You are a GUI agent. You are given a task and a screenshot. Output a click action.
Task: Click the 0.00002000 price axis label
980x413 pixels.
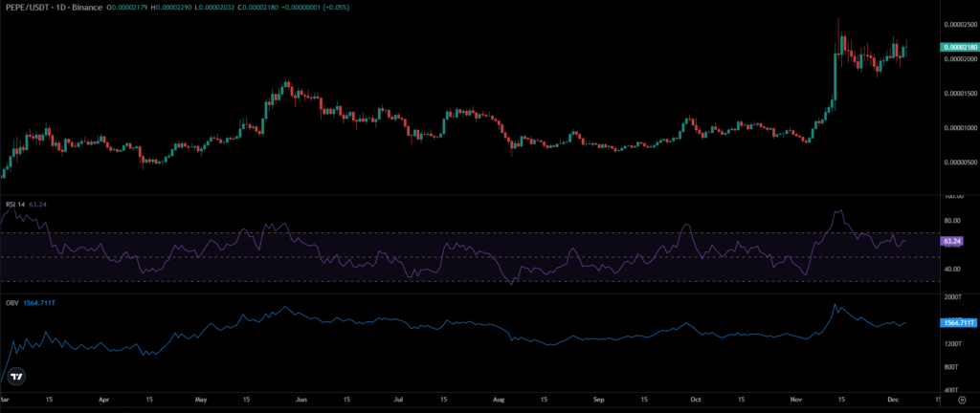pos(959,59)
